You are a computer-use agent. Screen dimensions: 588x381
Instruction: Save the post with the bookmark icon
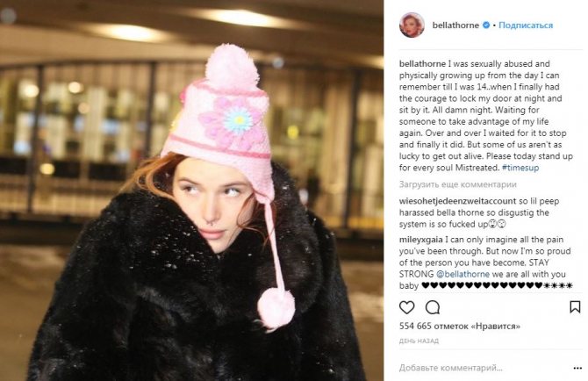click(575, 307)
